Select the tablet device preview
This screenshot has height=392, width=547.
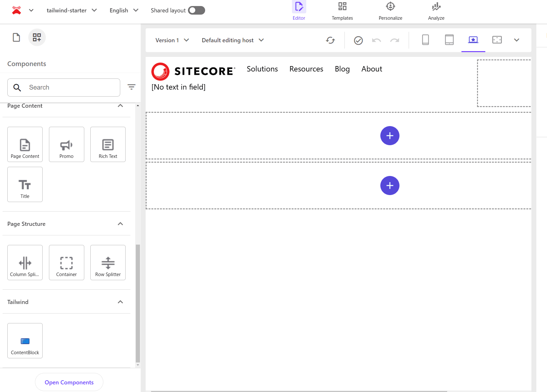449,40
